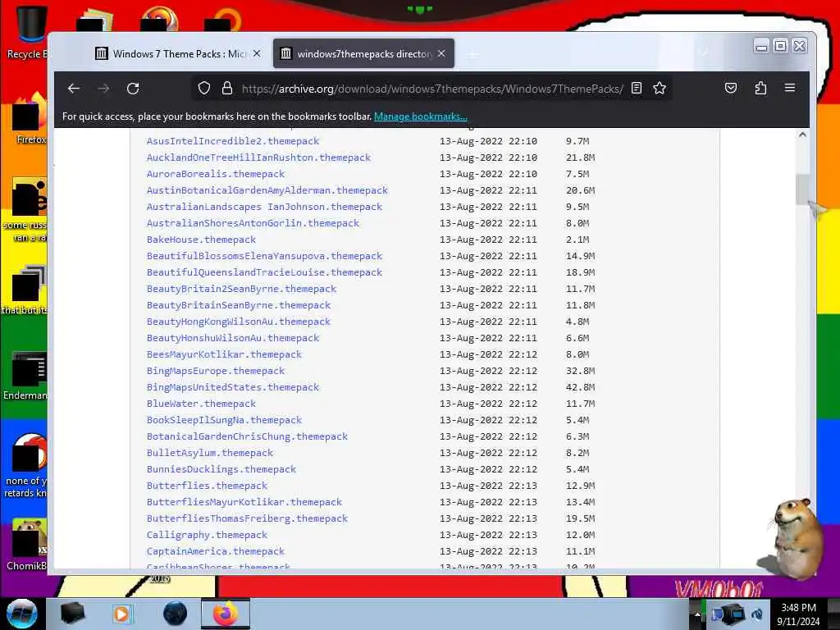Open media player taskbar icon
840x630 pixels.
pyautogui.click(x=121, y=614)
